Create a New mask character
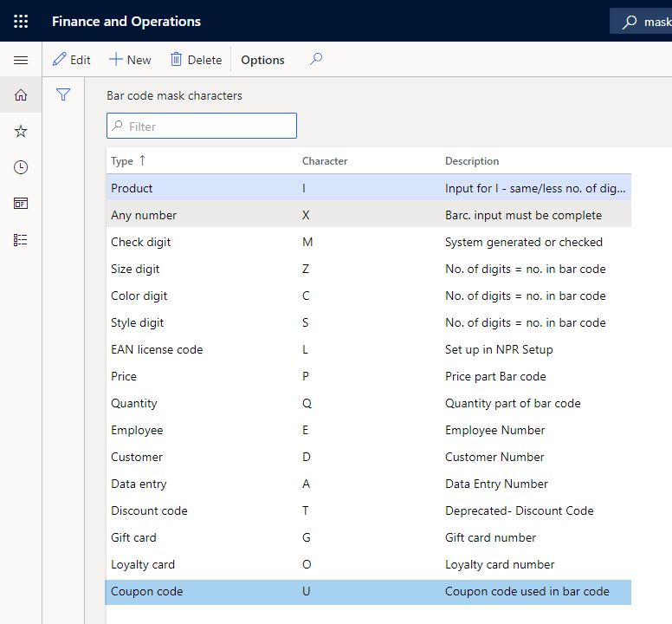The image size is (672, 624). click(x=130, y=60)
